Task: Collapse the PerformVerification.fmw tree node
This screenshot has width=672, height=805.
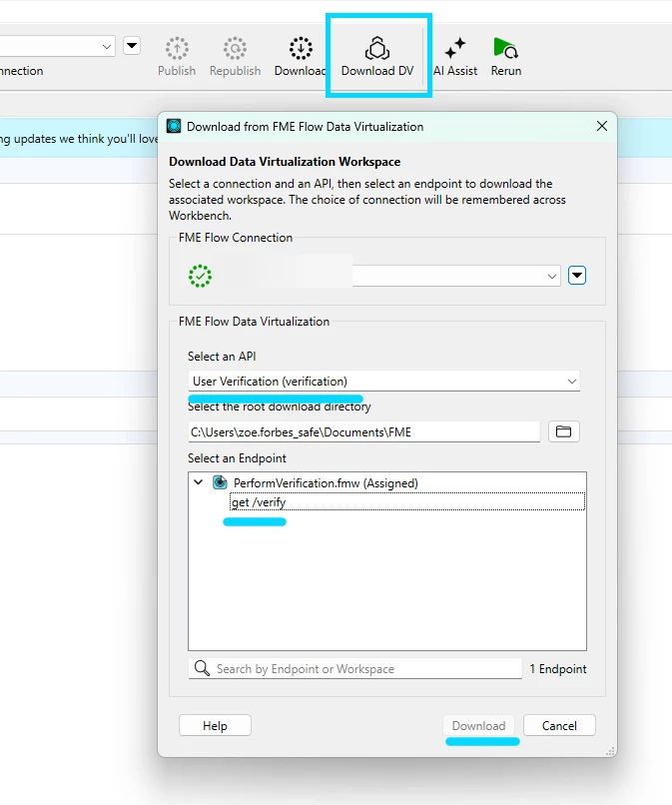Action: tap(198, 482)
